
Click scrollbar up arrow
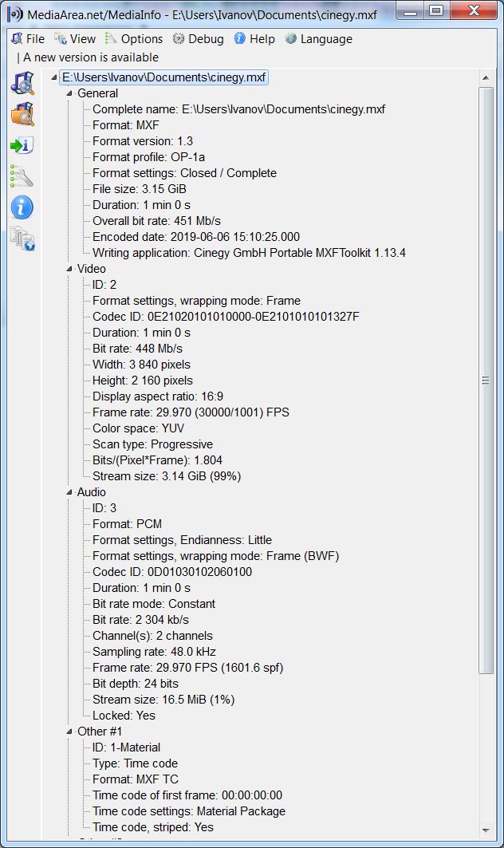tap(486, 78)
